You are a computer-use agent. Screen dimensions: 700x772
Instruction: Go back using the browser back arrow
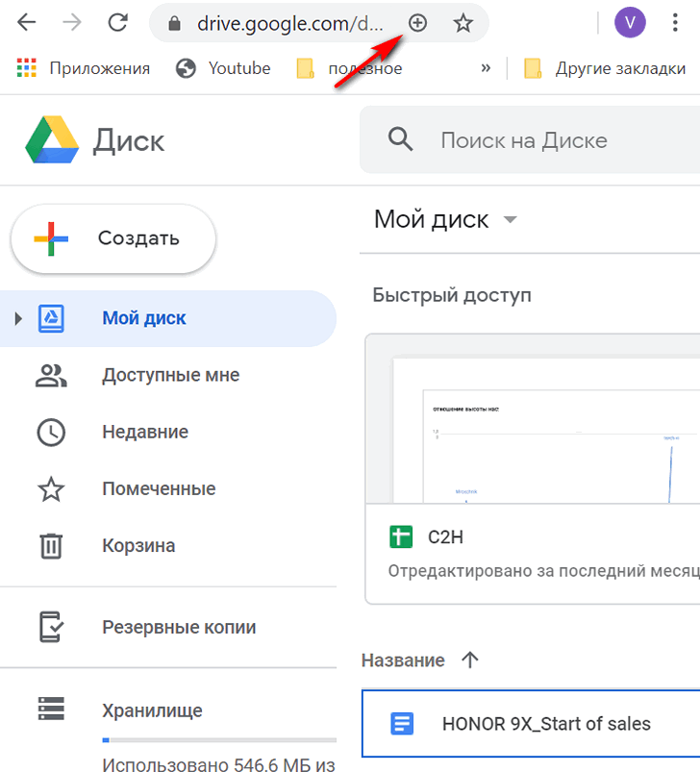tap(26, 22)
